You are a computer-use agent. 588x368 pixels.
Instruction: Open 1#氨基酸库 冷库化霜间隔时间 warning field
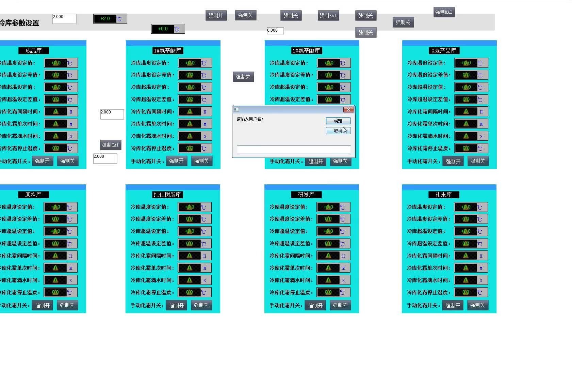click(x=195, y=111)
